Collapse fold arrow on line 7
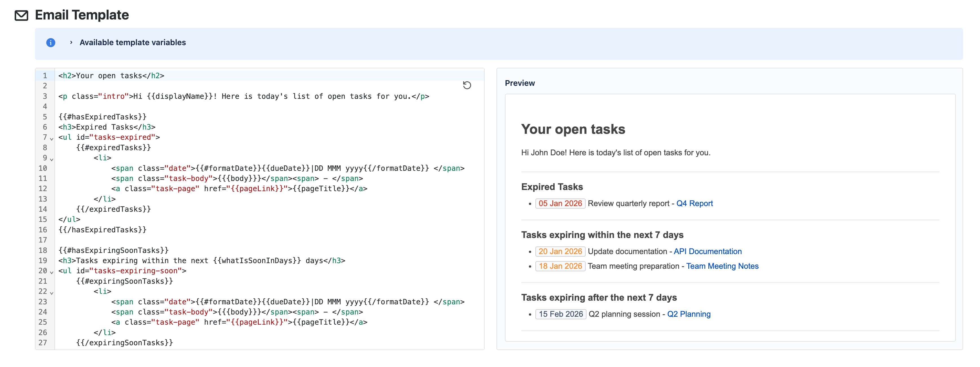This screenshot has height=367, width=980. [52, 139]
